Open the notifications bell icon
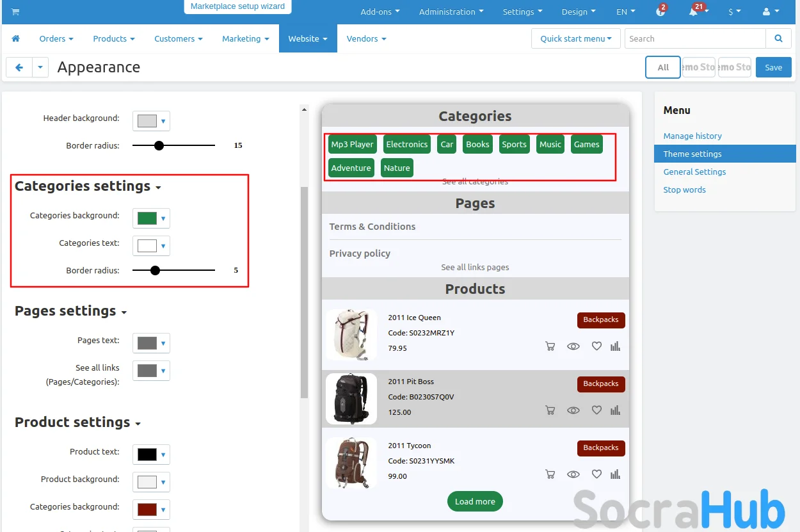This screenshot has height=532, width=800. [694, 12]
